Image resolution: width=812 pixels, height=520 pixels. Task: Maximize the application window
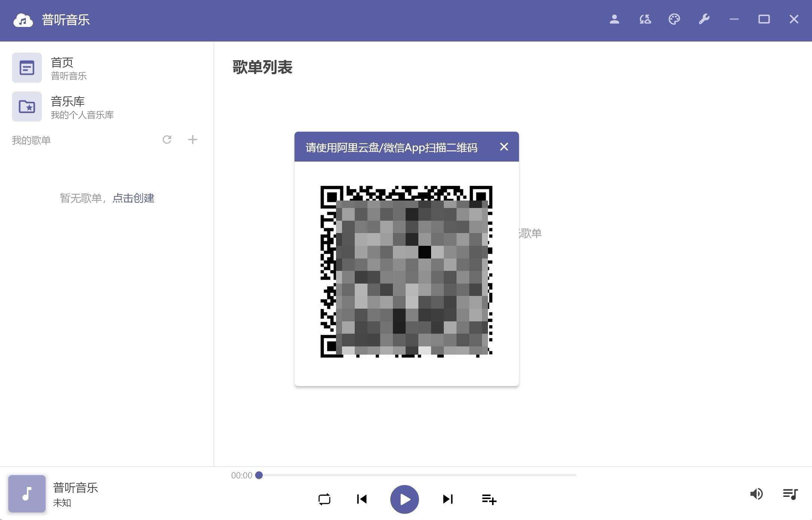click(764, 19)
